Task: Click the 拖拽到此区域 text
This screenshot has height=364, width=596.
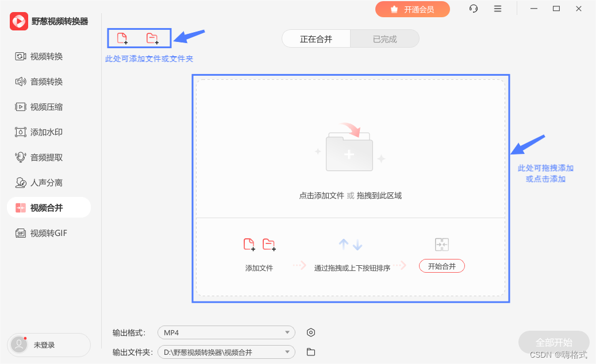Action: [x=379, y=195]
